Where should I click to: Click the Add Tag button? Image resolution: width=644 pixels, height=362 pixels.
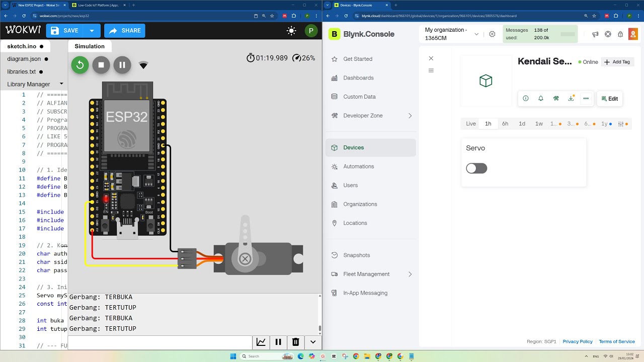(617, 62)
